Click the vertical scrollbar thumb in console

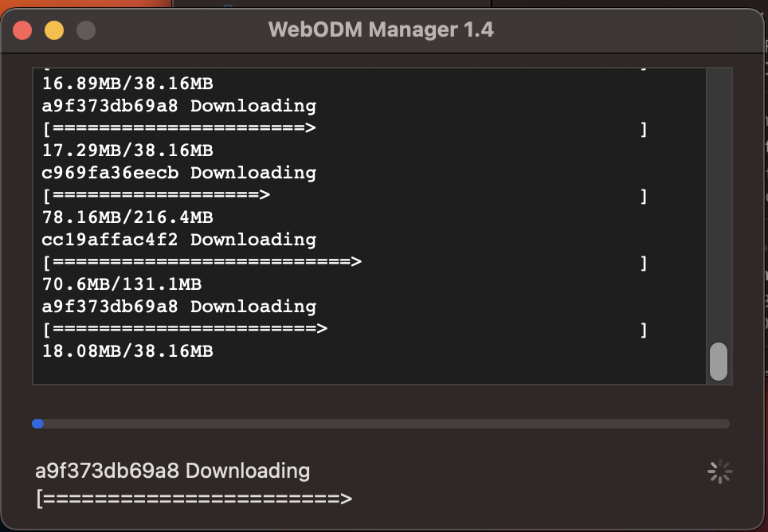click(718, 362)
